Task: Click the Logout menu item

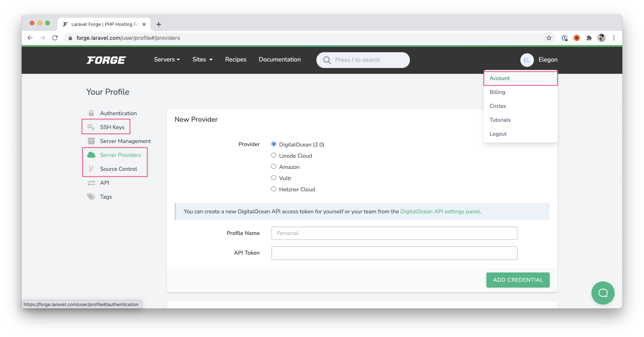Action: pyautogui.click(x=498, y=134)
